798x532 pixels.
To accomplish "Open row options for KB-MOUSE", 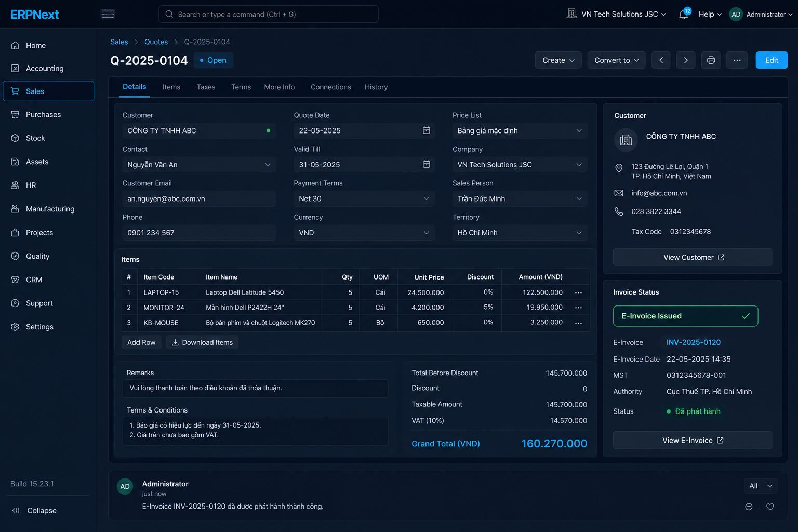I will click(x=578, y=323).
